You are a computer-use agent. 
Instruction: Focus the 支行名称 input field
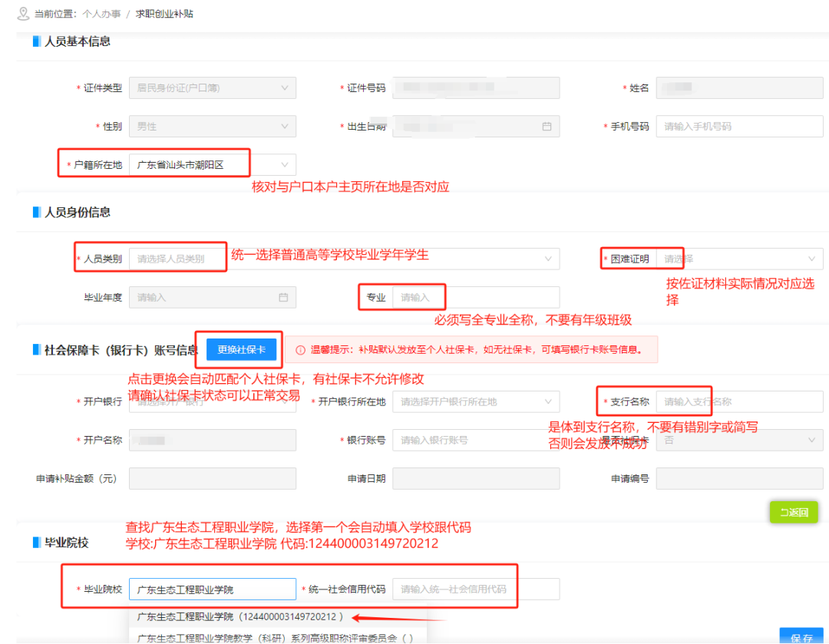click(x=740, y=402)
